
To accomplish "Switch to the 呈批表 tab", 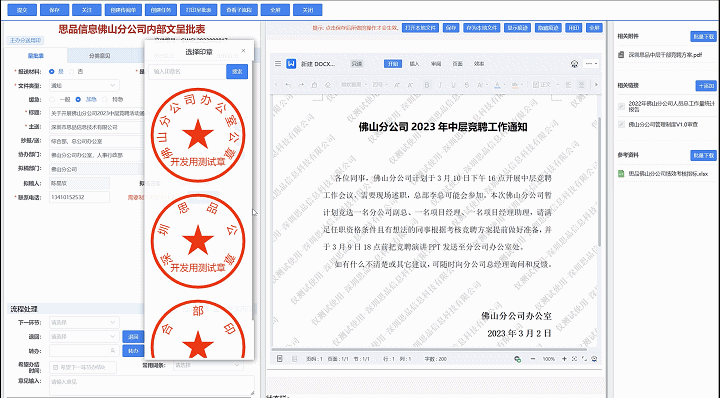I will (x=36, y=56).
